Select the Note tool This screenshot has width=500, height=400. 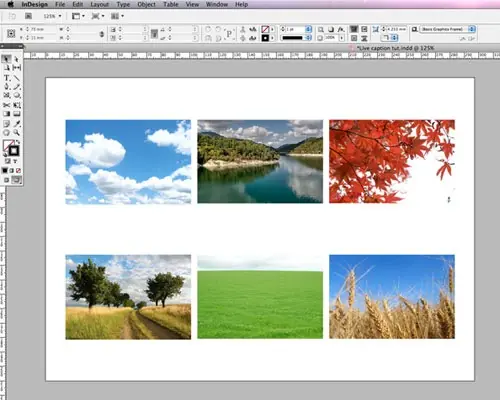[x=6, y=124]
